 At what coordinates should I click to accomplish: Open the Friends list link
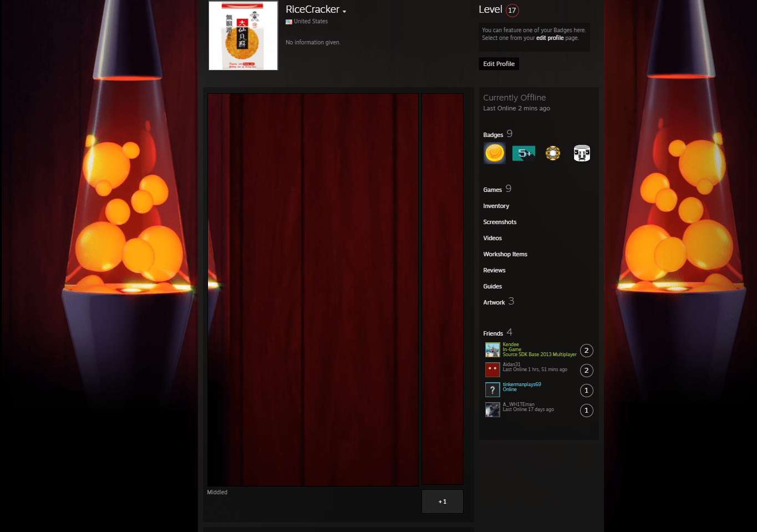[493, 333]
